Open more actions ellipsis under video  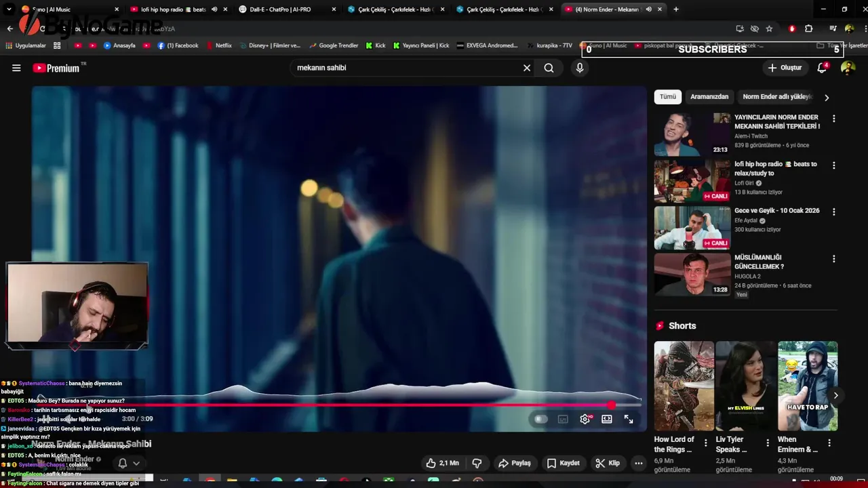coord(638,463)
